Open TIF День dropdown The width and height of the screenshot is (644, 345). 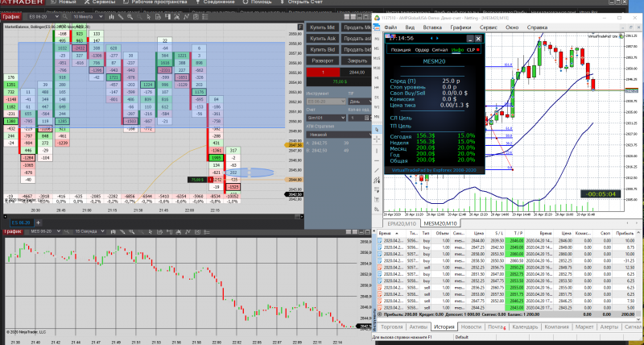point(359,101)
